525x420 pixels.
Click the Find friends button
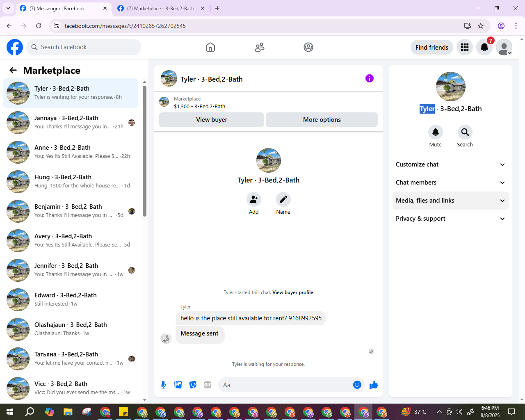coord(432,47)
